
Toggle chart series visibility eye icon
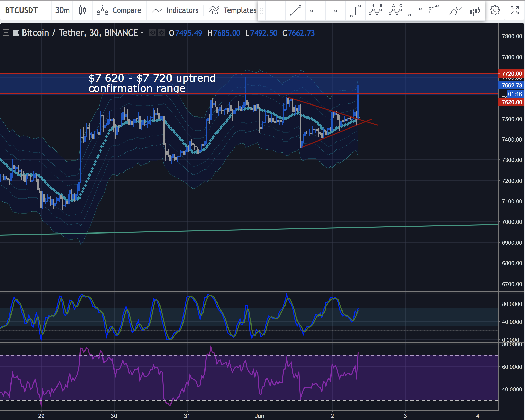153,33
